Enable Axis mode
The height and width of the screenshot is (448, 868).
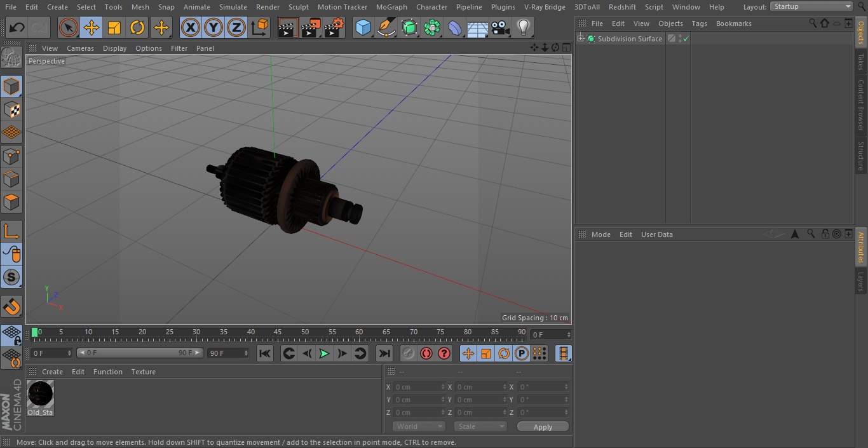[11, 231]
